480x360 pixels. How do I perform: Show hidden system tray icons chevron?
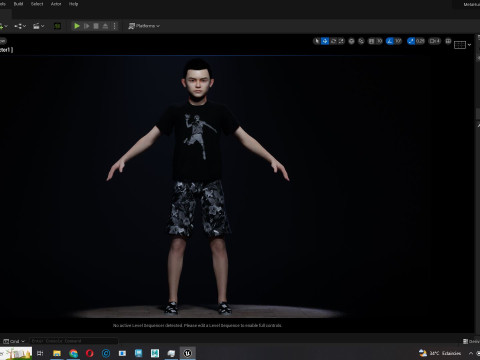(x=471, y=353)
